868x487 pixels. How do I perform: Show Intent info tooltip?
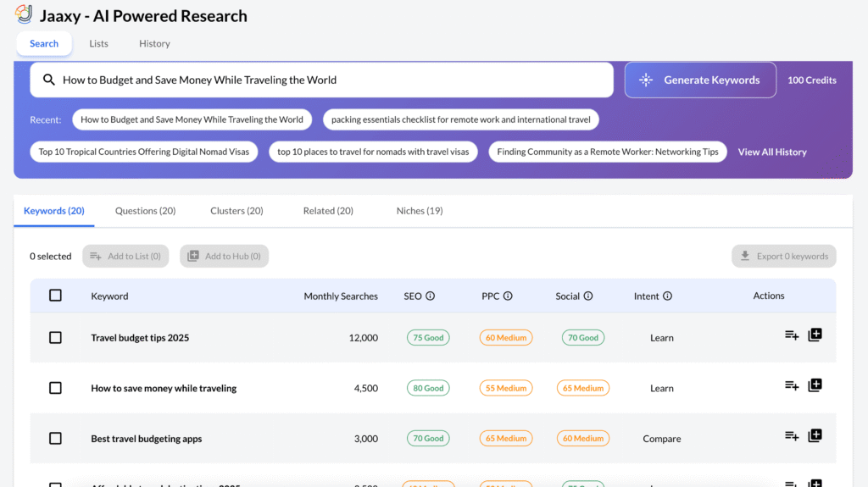click(x=668, y=296)
